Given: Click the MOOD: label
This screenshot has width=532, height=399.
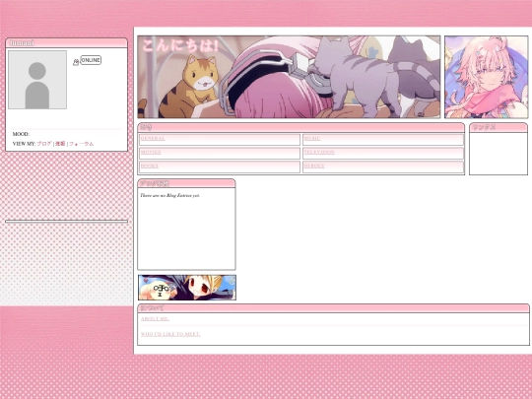Looking at the screenshot, I should point(21,134).
